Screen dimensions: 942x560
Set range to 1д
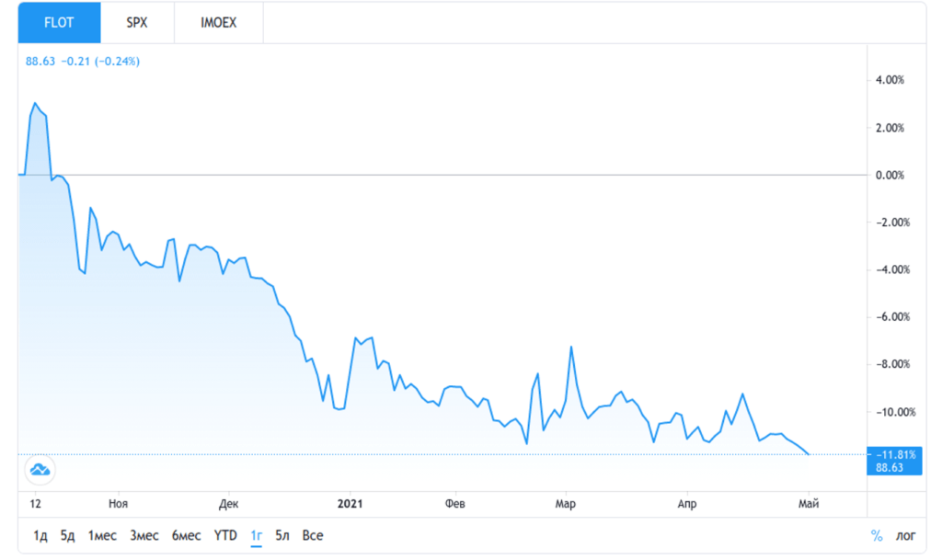[40, 535]
